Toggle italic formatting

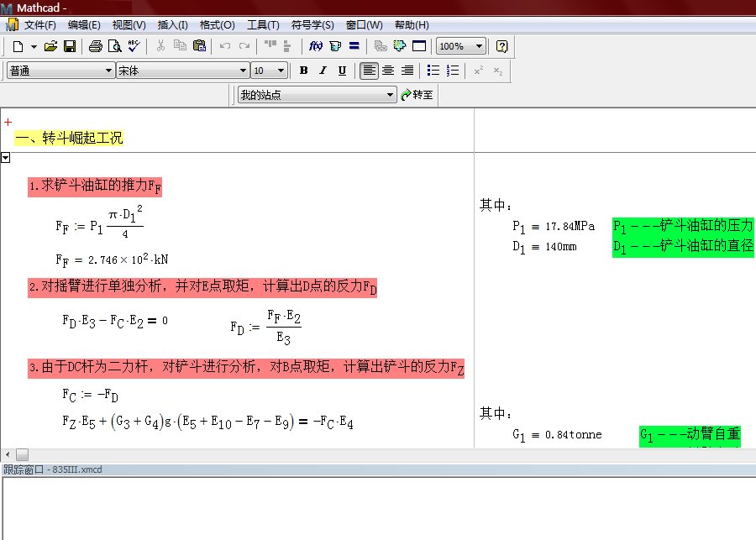coord(323,71)
